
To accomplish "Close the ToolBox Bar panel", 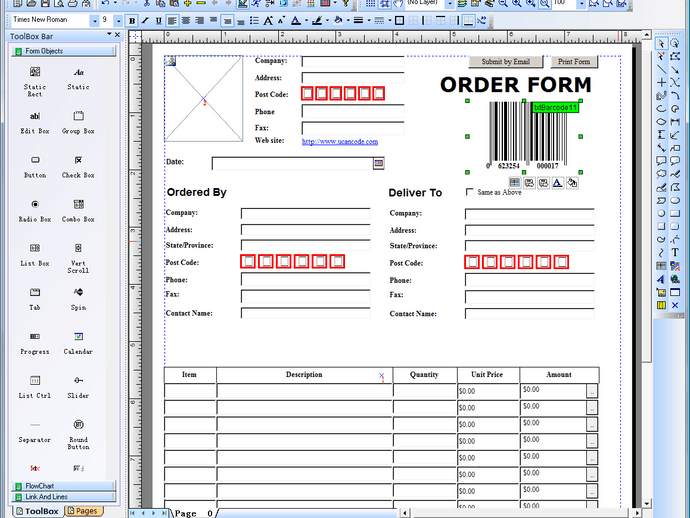I will click(117, 35).
